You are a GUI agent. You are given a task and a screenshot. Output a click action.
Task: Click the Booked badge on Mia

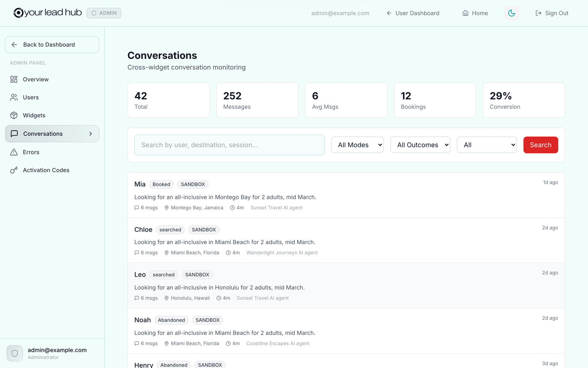point(161,184)
